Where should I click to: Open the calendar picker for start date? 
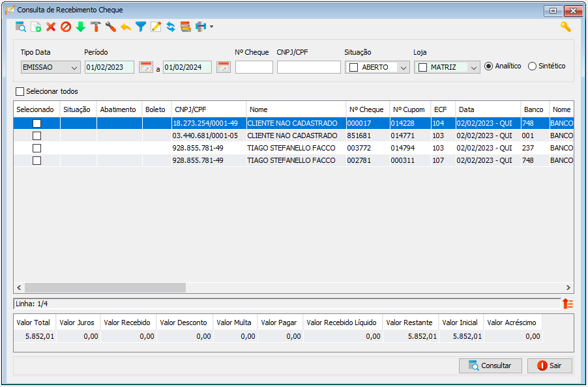click(146, 68)
